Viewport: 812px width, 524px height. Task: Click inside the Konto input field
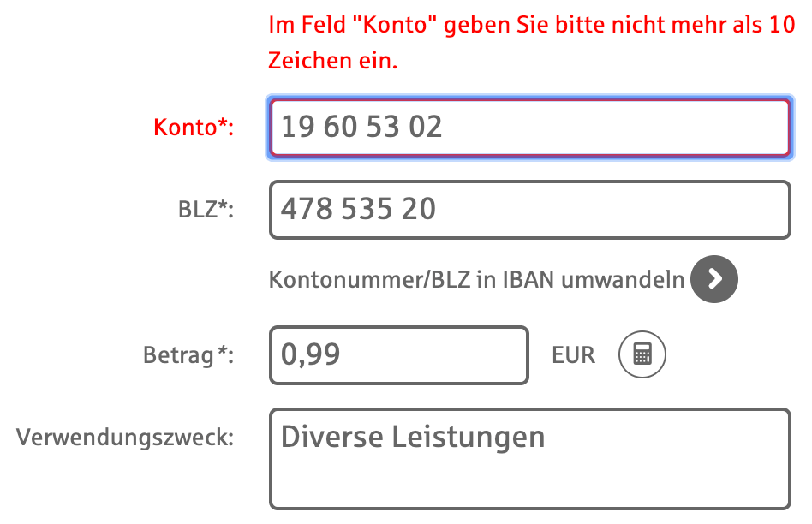pyautogui.click(x=529, y=127)
